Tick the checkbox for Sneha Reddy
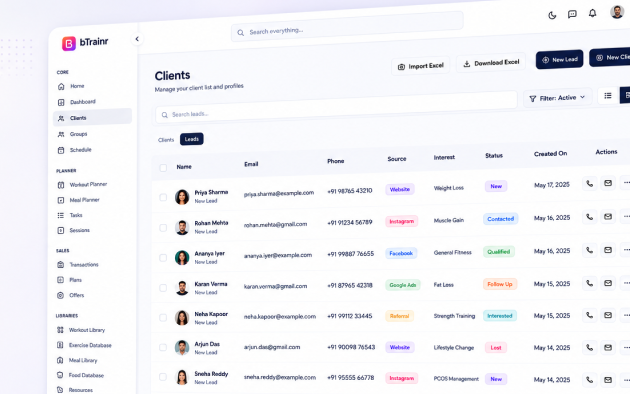The height and width of the screenshot is (394, 630). pos(163,377)
